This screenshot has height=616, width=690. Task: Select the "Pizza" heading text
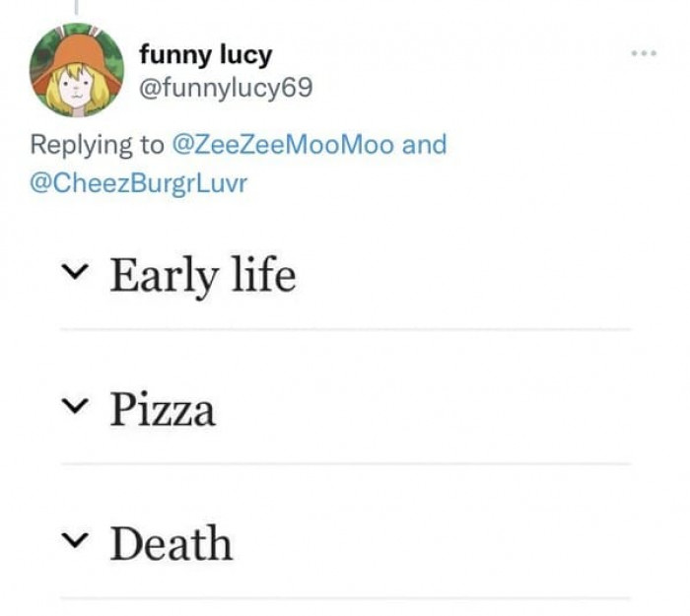point(162,408)
